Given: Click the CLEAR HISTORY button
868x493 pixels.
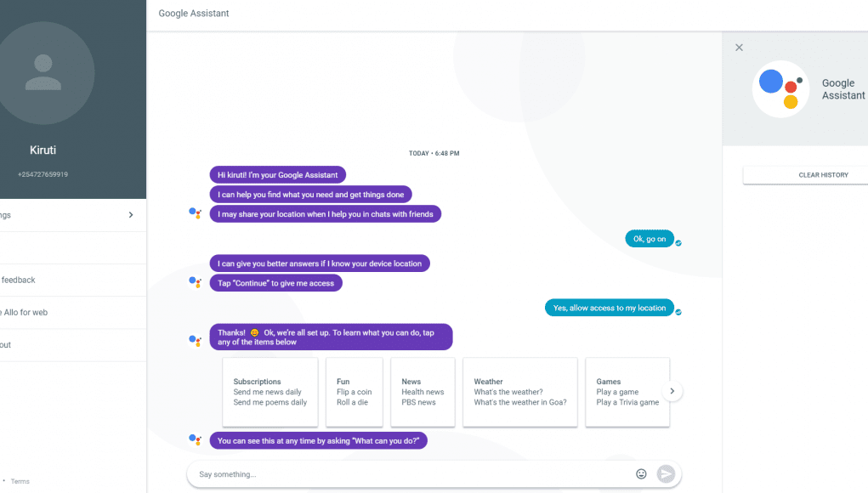Looking at the screenshot, I should tap(823, 175).
